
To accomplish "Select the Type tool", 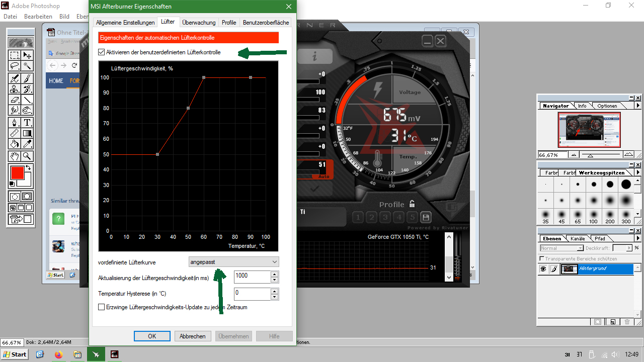I will coord(27,123).
